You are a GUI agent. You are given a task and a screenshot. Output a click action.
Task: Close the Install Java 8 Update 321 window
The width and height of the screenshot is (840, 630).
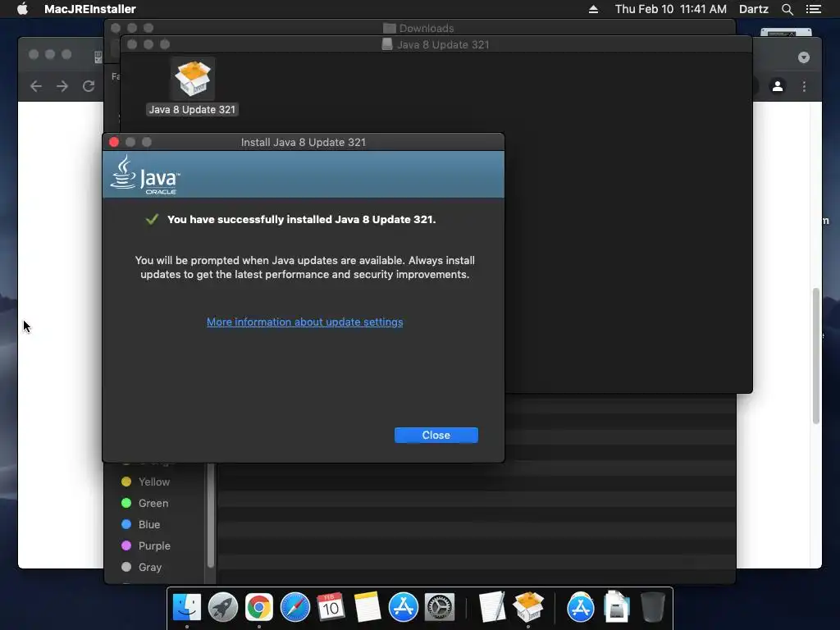coord(114,142)
